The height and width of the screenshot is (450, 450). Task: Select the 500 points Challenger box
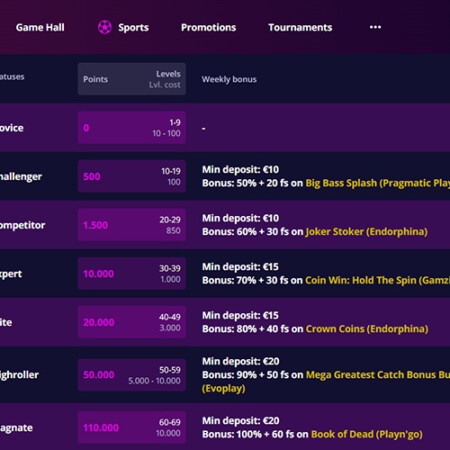132,176
